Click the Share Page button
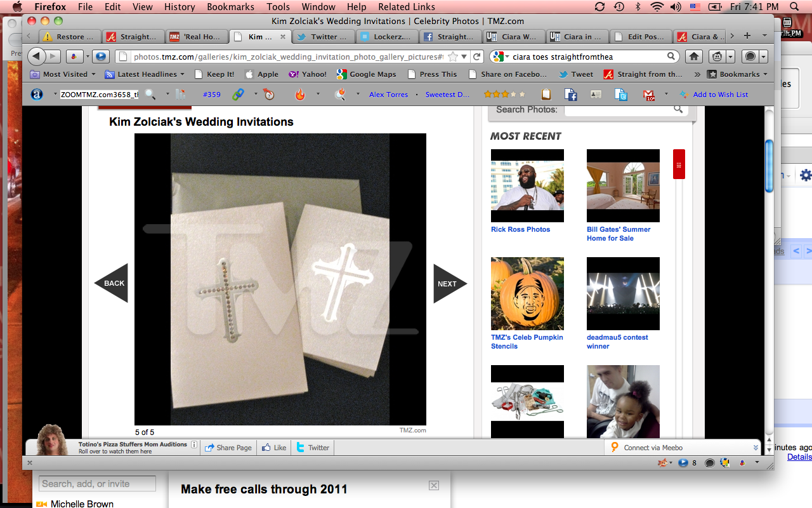This screenshot has width=812, height=508. [228, 448]
